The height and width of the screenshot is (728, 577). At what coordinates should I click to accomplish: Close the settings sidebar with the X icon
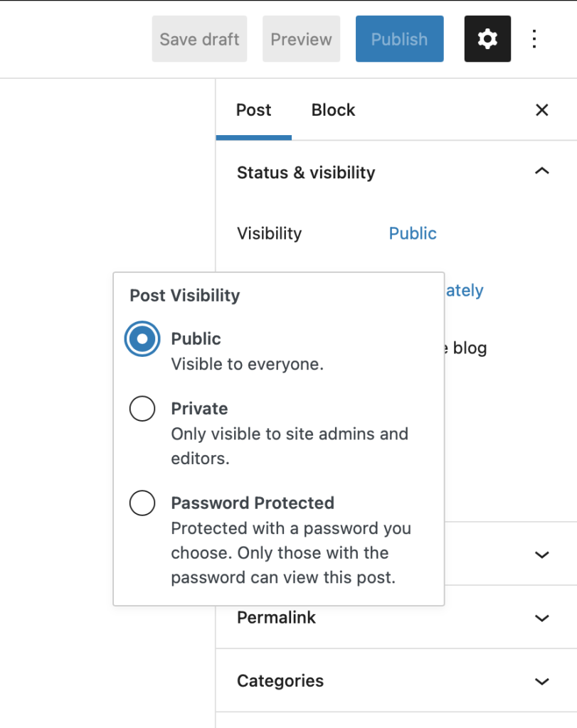tap(541, 110)
